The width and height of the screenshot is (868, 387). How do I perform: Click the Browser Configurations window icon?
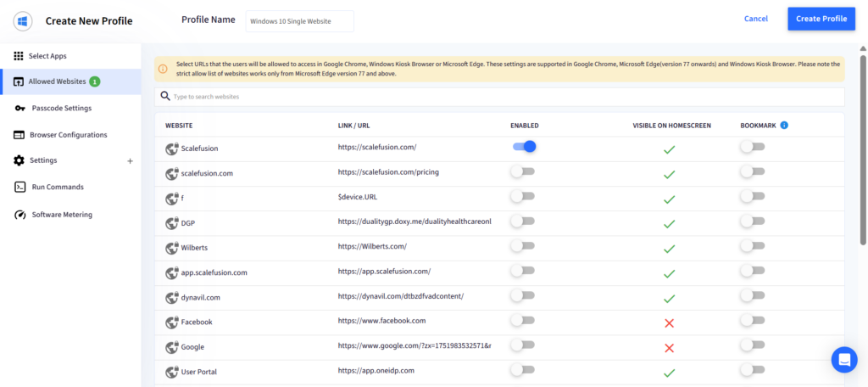tap(19, 135)
